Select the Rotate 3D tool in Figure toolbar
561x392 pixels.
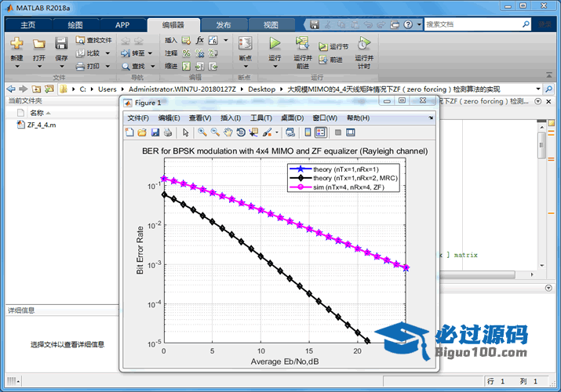tap(241, 132)
